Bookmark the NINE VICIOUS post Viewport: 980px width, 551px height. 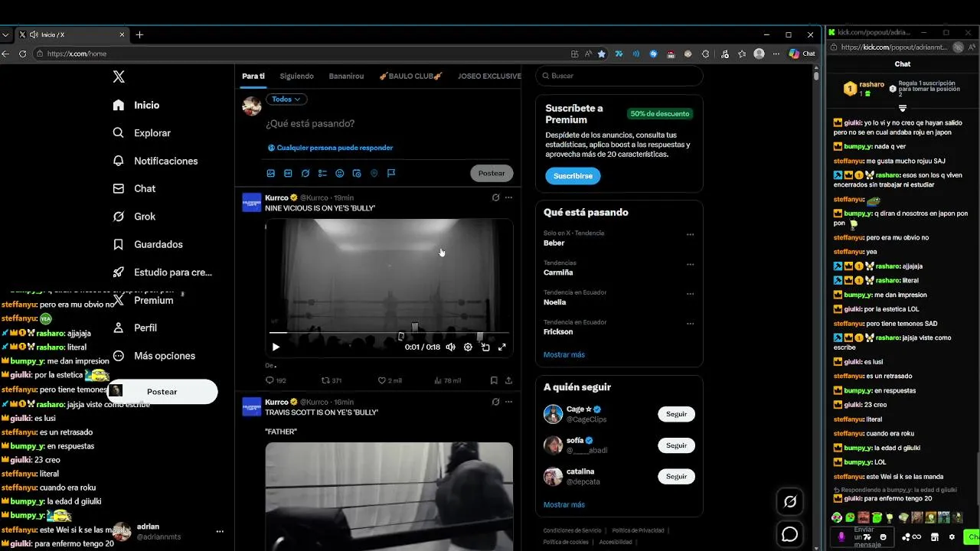tap(494, 380)
